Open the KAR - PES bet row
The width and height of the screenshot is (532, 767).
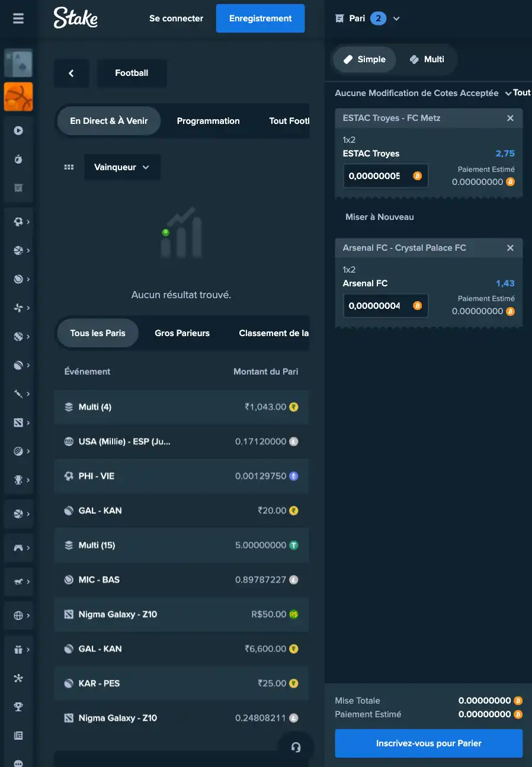tap(181, 683)
